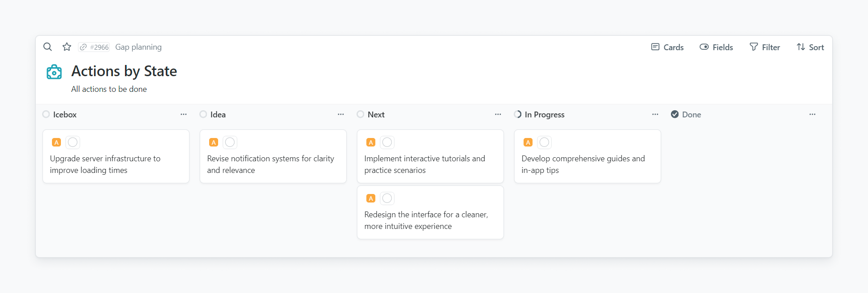This screenshot has width=868, height=293.
Task: Open the Filter menu
Action: pyautogui.click(x=765, y=47)
